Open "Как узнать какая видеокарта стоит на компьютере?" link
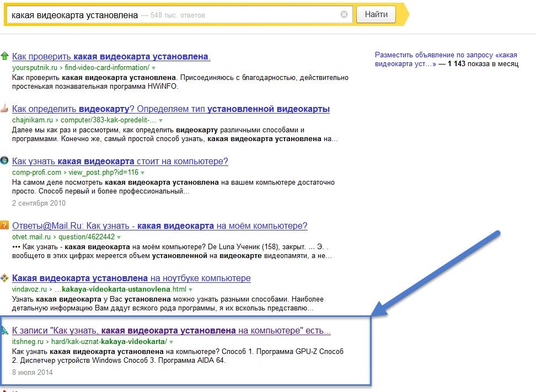 [x=120, y=161]
